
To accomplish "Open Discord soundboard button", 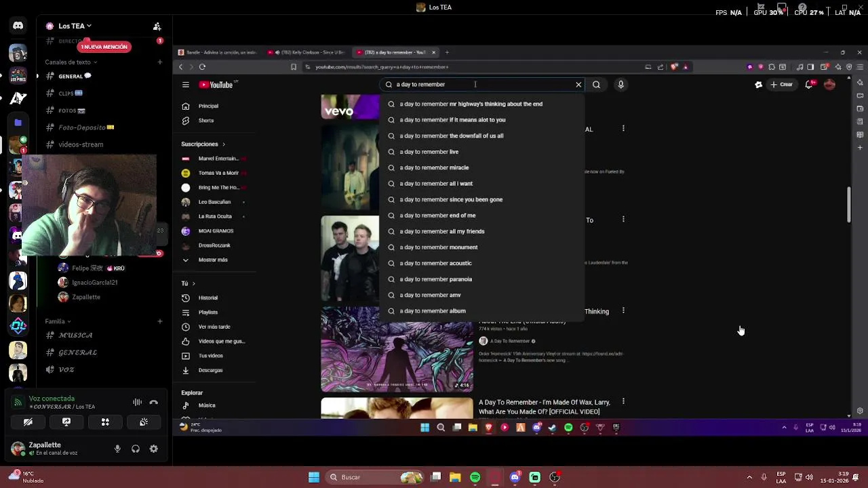I will coord(144,422).
